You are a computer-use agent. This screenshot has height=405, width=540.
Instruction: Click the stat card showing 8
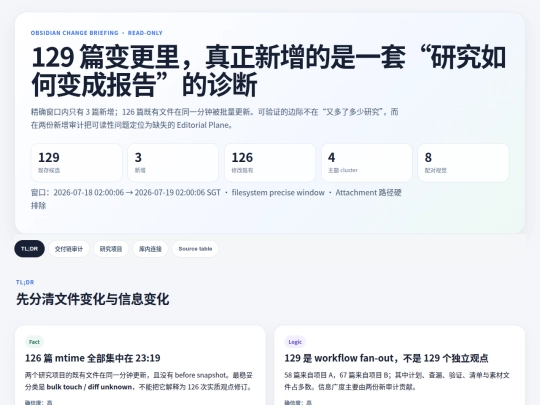tap(463, 163)
